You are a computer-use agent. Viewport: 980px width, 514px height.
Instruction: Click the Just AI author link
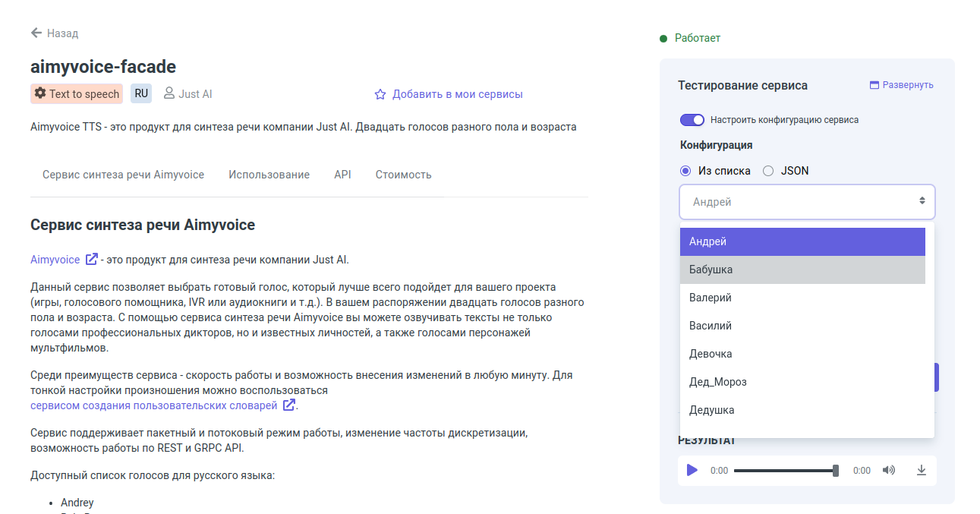coord(195,94)
